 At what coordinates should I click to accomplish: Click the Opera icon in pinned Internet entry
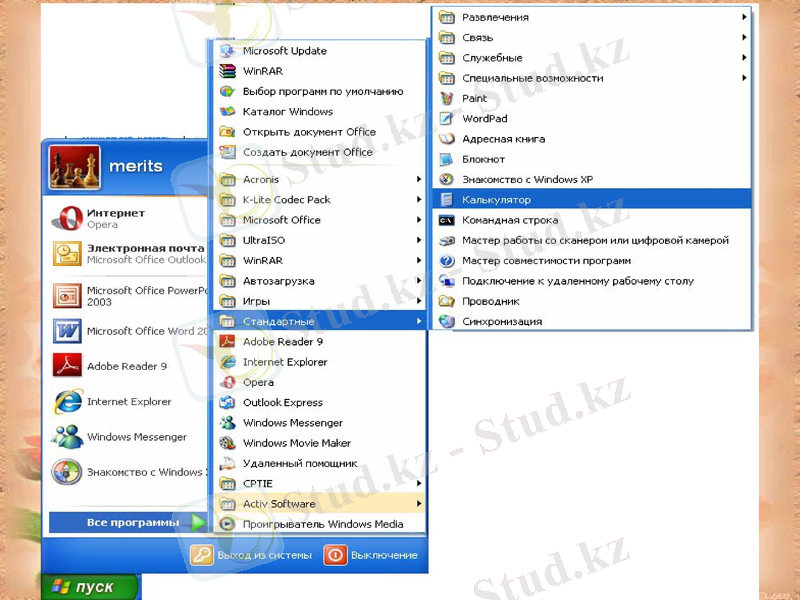click(x=68, y=218)
